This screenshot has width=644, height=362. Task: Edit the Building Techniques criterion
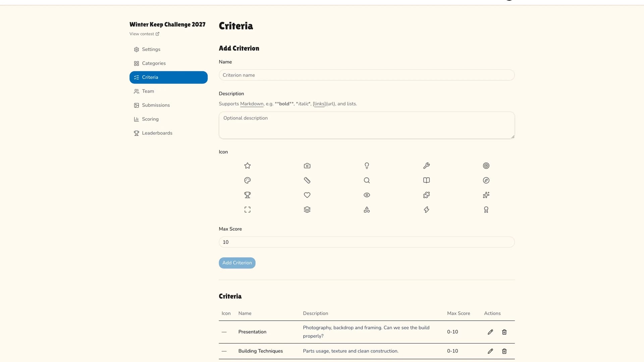point(490,351)
